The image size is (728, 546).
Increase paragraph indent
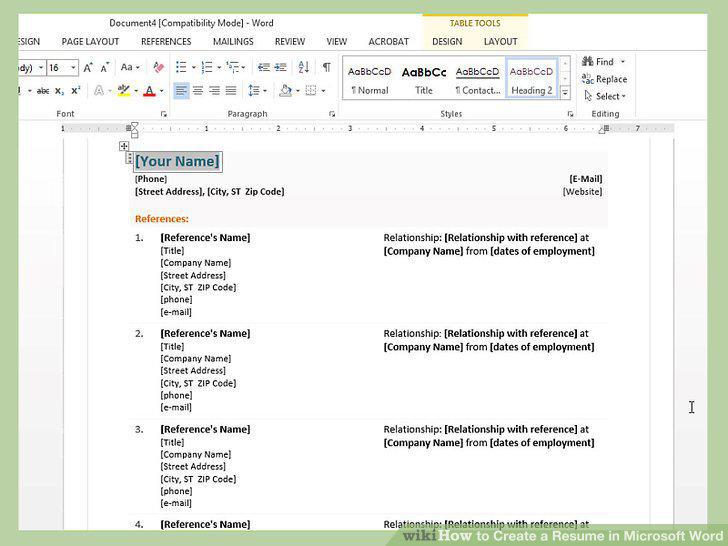280,67
